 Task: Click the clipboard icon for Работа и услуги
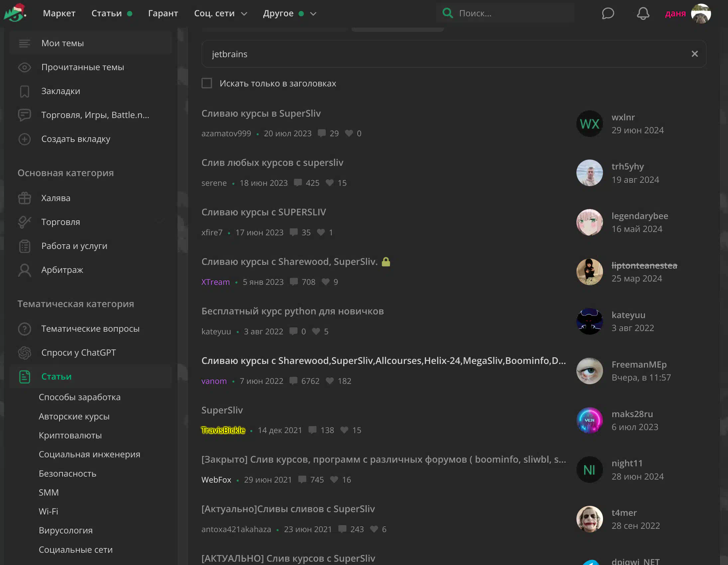tap(24, 246)
